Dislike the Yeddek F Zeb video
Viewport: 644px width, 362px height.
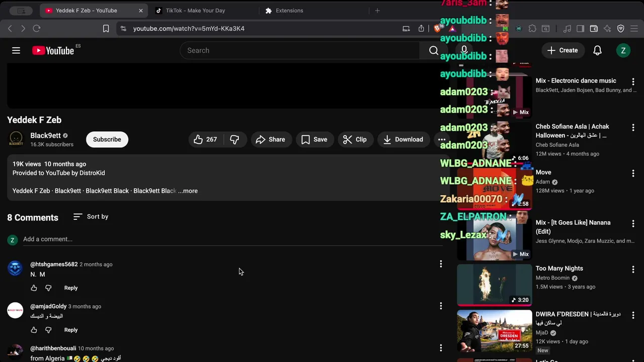(x=234, y=139)
